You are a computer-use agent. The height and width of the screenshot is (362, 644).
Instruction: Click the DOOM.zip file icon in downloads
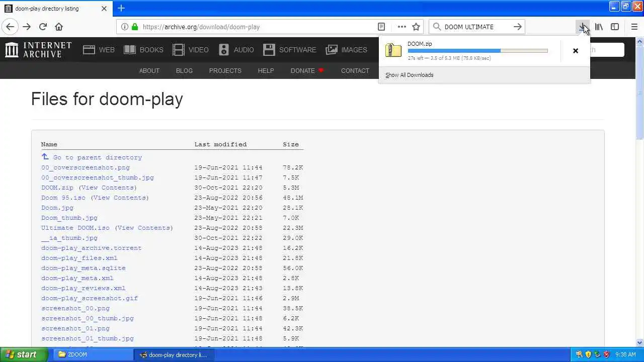click(393, 50)
